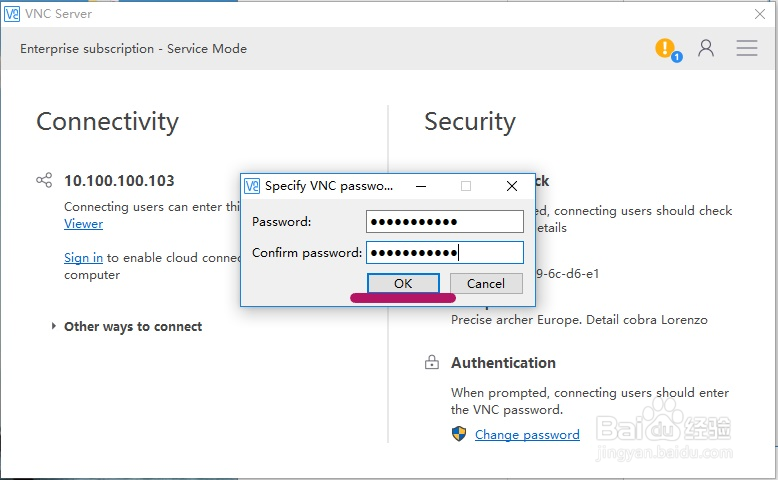The height and width of the screenshot is (480, 778).
Task: Click the shield icon beside Change password
Action: (x=459, y=434)
